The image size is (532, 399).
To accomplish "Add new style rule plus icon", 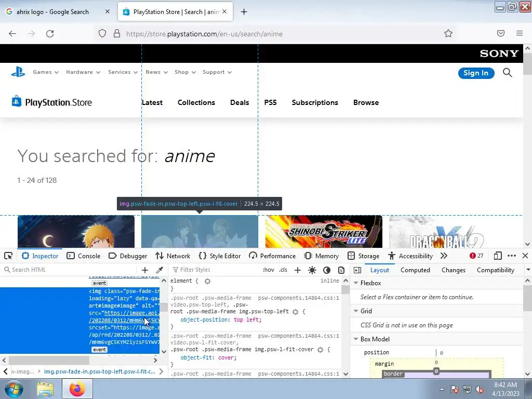I will point(298,270).
